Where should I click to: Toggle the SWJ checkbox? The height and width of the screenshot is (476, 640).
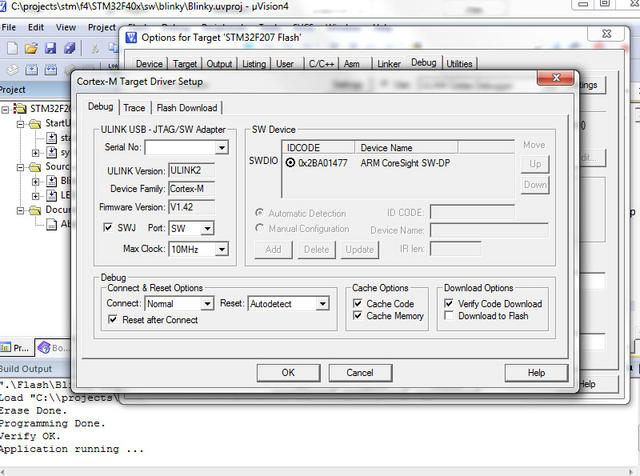pyautogui.click(x=108, y=227)
